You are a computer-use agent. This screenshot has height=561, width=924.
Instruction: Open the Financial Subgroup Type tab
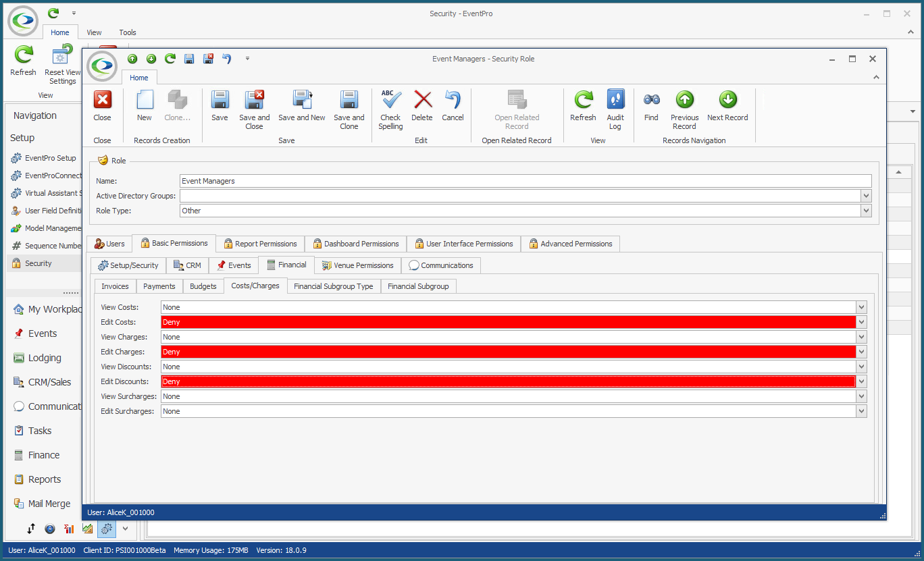(334, 286)
